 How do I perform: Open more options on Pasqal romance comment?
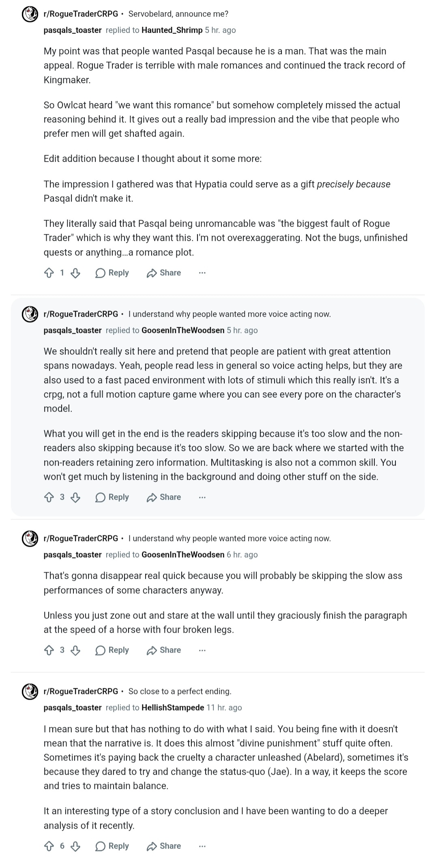pyautogui.click(x=202, y=273)
